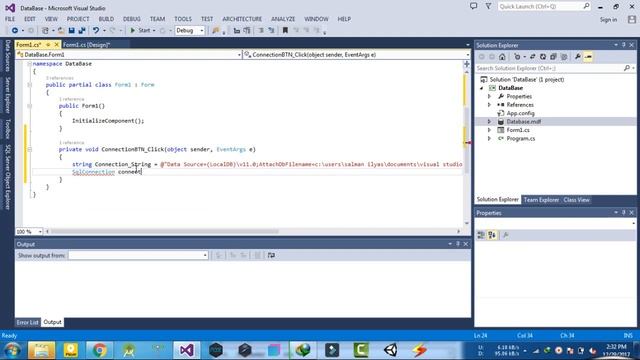Open the PROJECT menu
640x360 pixels.
[78, 19]
